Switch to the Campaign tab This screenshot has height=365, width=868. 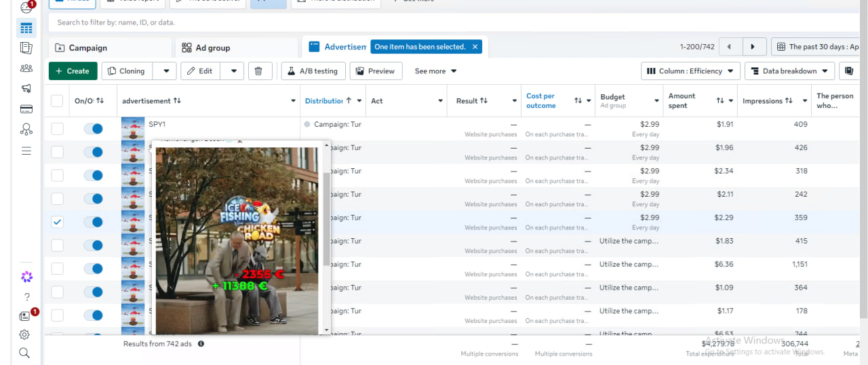pos(109,47)
